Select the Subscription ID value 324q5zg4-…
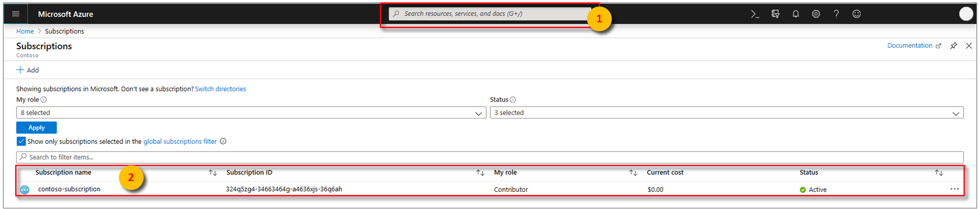The image size is (980, 209). (284, 189)
